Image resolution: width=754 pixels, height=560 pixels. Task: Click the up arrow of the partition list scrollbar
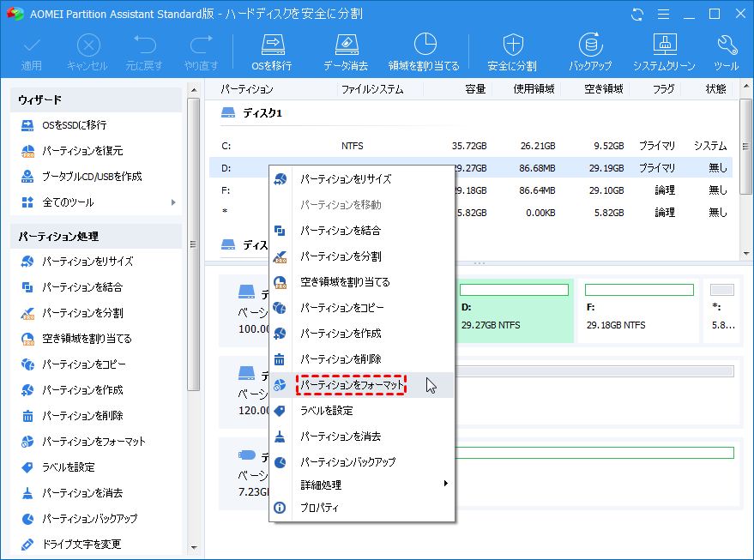pos(745,87)
